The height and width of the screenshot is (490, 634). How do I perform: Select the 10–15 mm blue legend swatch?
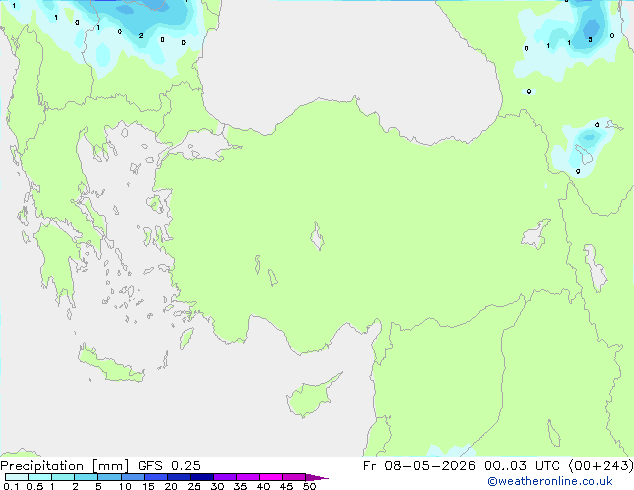pyautogui.click(x=132, y=477)
